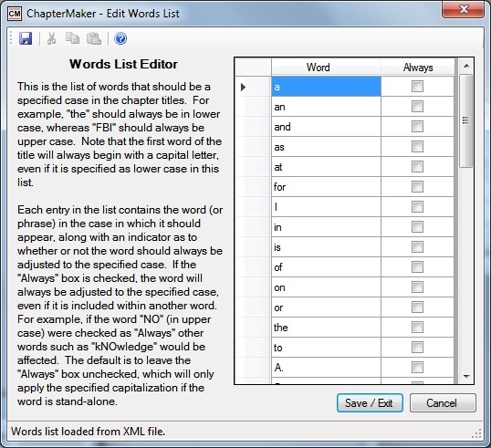491x448 pixels.
Task: Click the ChapterMaker CM title bar icon
Action: [15, 14]
